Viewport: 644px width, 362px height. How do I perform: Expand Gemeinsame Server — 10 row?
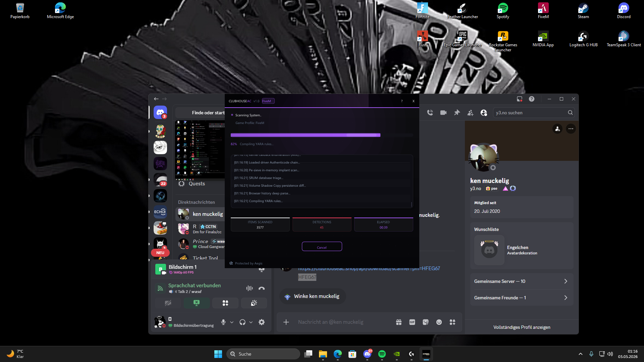522,281
